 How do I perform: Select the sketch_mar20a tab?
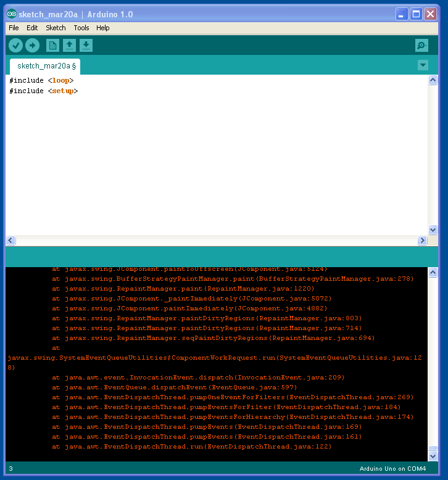point(45,66)
